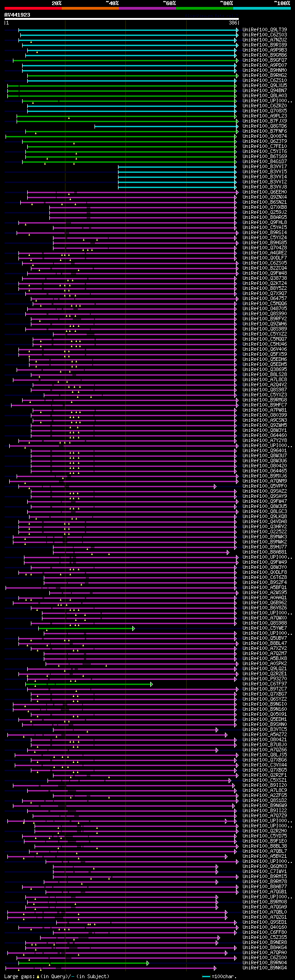The image size is (295, 980).
Task: Select label UniRef100_Q9LQ21
Action: pos(265,669)
